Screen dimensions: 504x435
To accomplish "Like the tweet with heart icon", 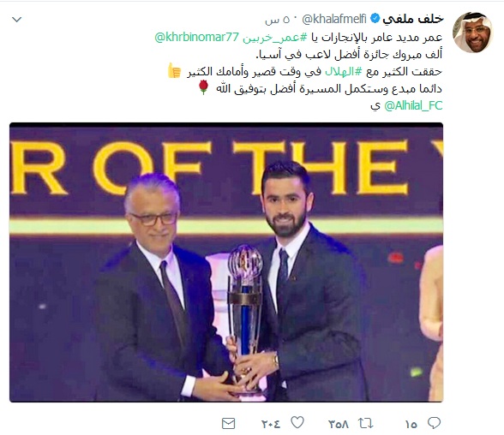I will pos(297,423).
